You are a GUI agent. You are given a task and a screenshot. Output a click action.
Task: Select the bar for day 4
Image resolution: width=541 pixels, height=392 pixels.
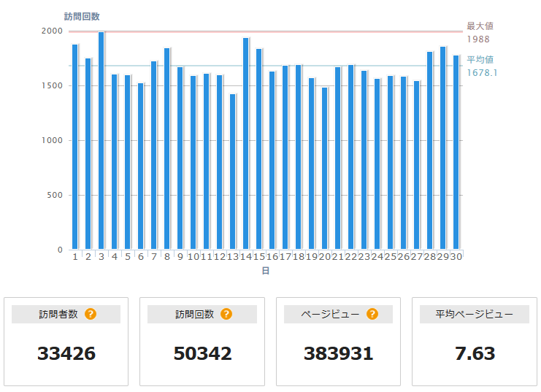(114, 161)
